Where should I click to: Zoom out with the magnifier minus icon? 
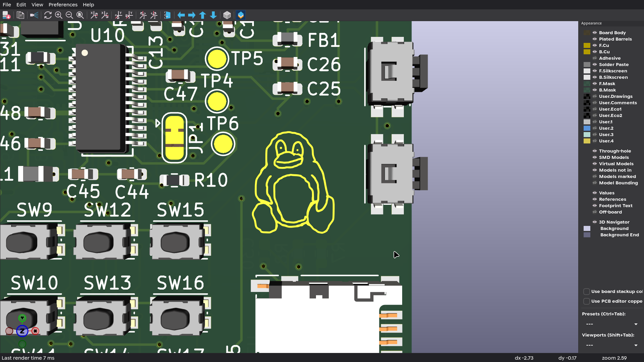coord(69,15)
